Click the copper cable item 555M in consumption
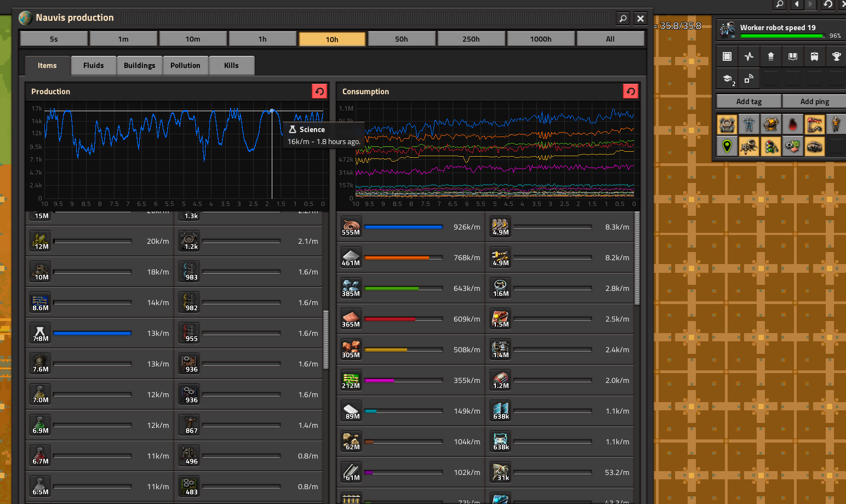846x504 pixels. (x=351, y=227)
